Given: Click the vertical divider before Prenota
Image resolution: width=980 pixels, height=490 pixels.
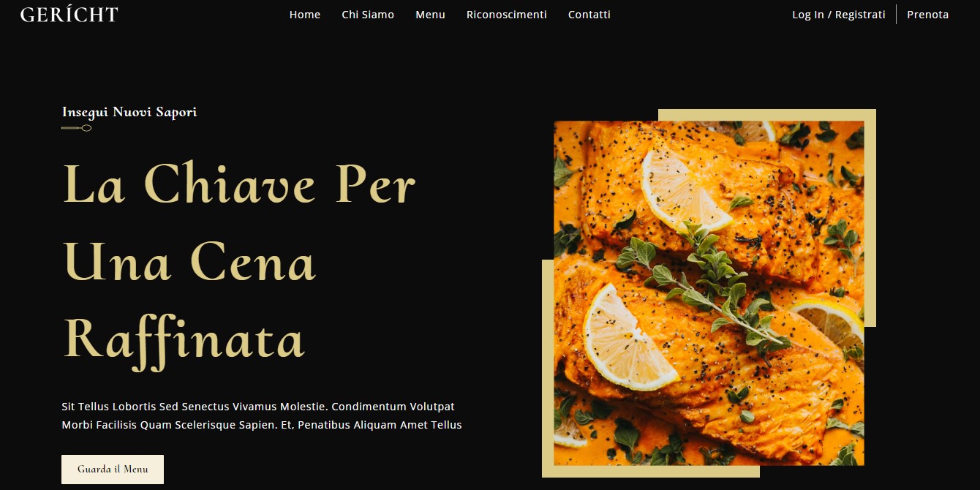Looking at the screenshot, I should point(896,15).
